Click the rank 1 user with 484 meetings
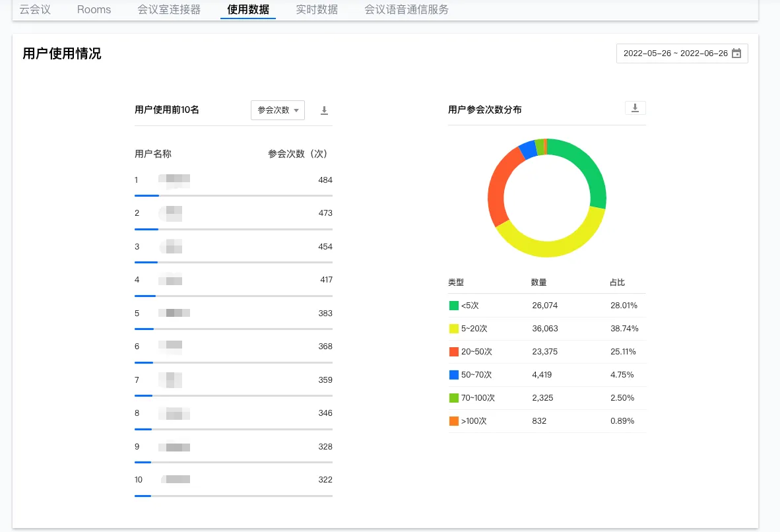The width and height of the screenshot is (780, 532). click(175, 180)
